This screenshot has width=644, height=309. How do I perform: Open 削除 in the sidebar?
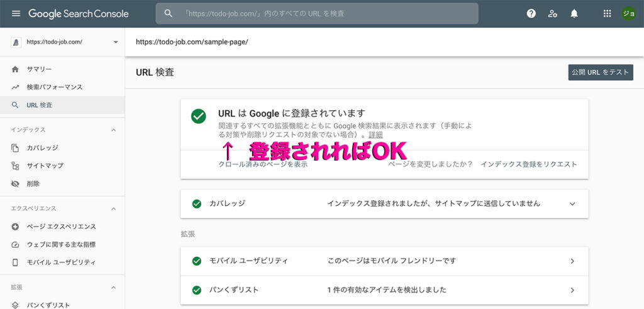click(x=62, y=184)
